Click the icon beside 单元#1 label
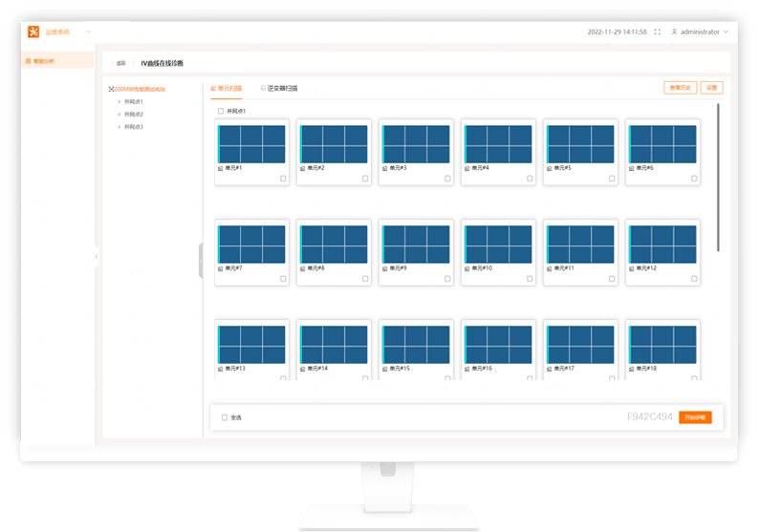759x532 pixels. tap(221, 168)
